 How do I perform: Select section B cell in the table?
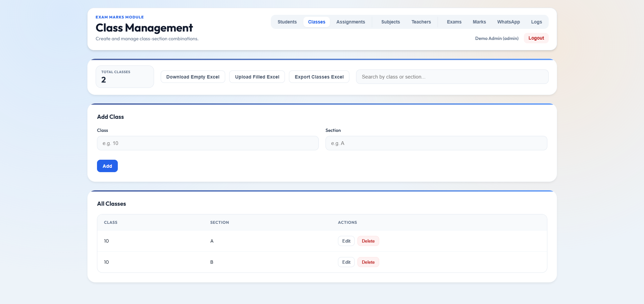point(212,262)
